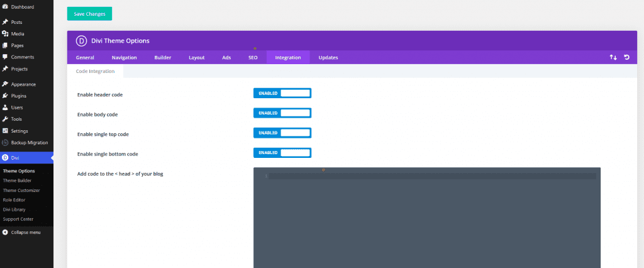644x268 pixels.
Task: Click the Collapse menu arrow icon
Action: point(5,232)
